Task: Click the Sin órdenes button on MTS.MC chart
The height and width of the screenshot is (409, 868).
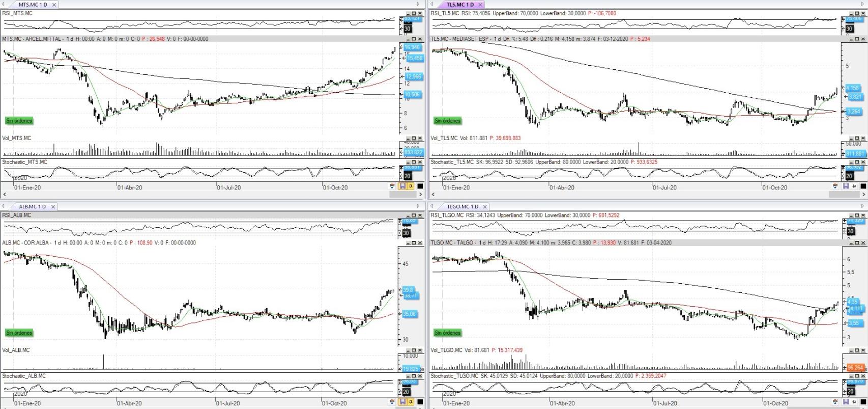Action: pos(19,121)
